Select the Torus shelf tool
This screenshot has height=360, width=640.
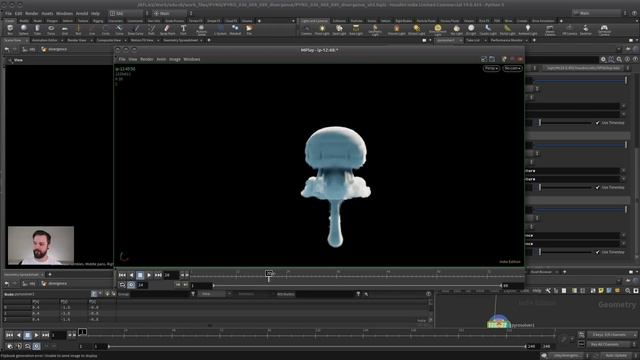coord(51,29)
